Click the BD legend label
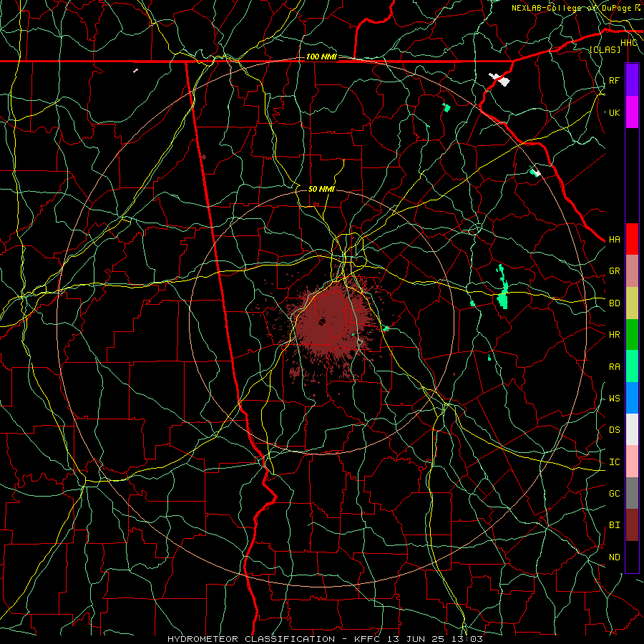The image size is (644, 644). click(x=614, y=303)
